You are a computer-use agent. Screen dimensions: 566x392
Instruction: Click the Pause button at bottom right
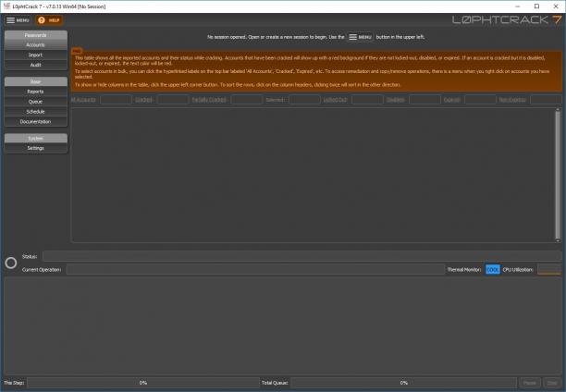(530, 383)
